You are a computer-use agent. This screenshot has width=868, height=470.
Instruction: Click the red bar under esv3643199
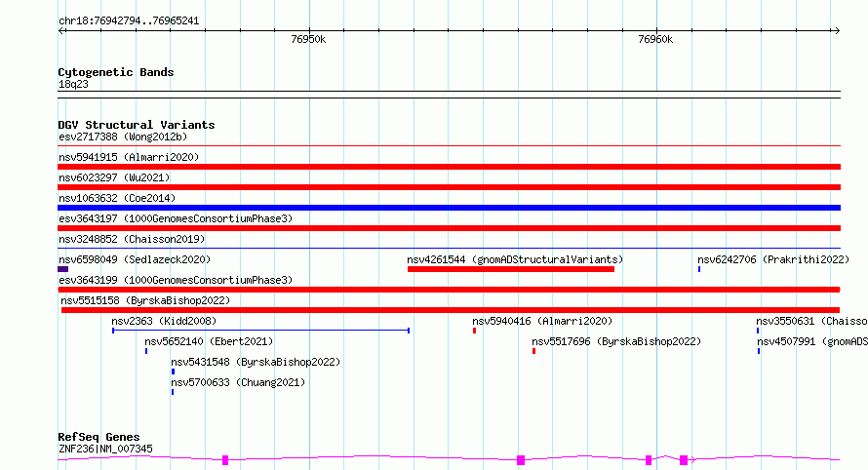(x=449, y=290)
